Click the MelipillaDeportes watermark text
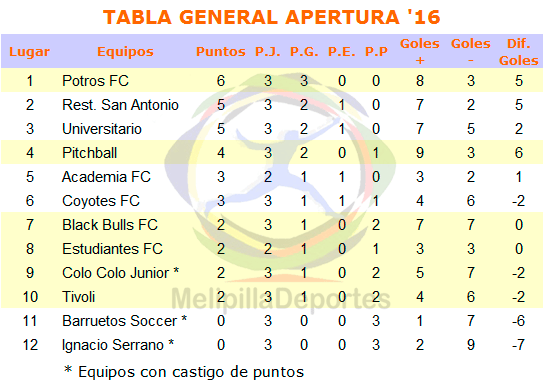This screenshot has width=544, height=386. [x=281, y=299]
